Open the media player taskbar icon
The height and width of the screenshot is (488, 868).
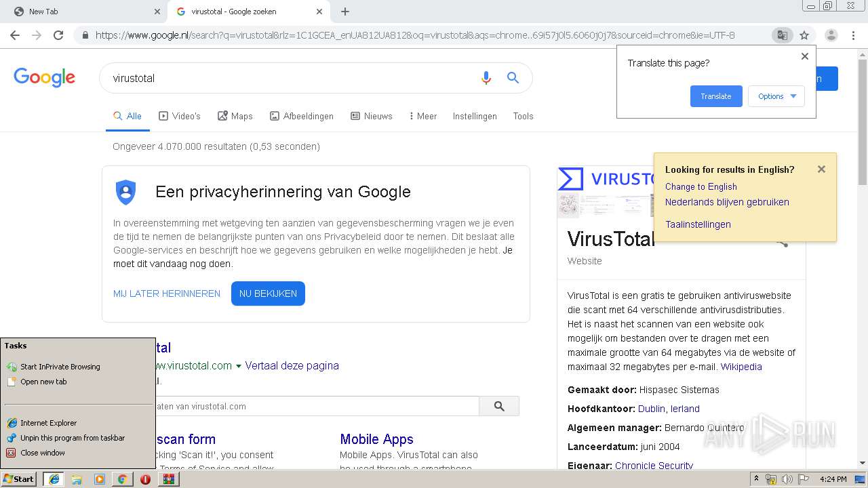tap(100, 479)
